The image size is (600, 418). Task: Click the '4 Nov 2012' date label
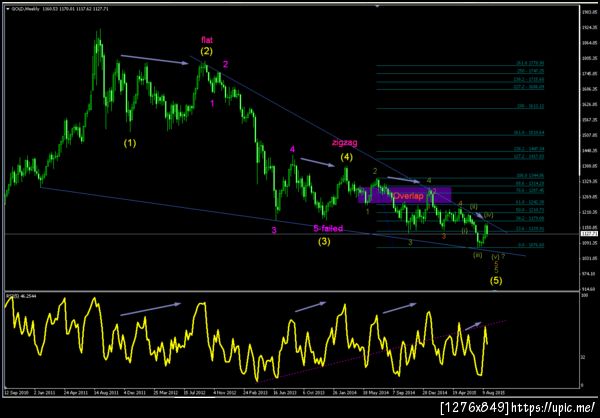(223, 393)
